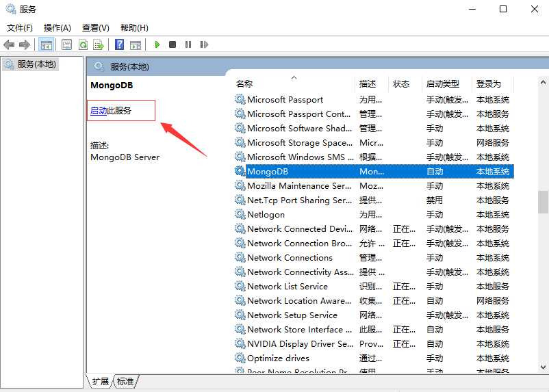Click the Stop Service square icon
The height and width of the screenshot is (392, 549).
click(173, 44)
